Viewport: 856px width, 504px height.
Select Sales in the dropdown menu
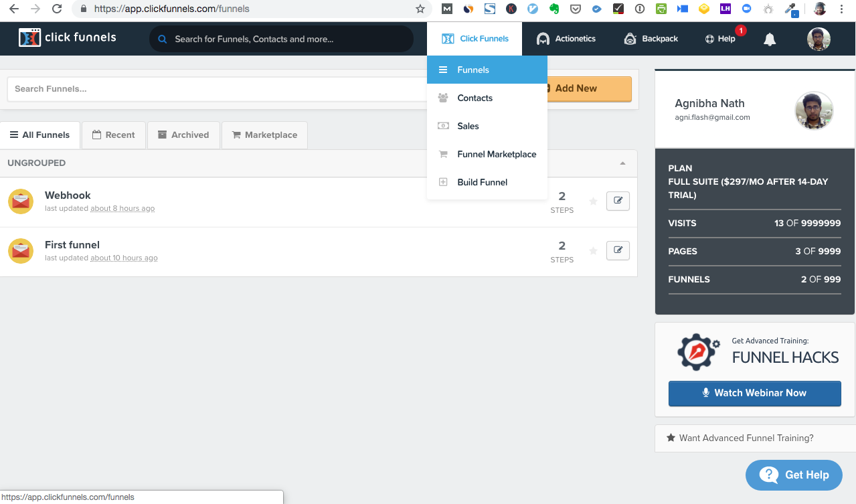(x=487, y=126)
